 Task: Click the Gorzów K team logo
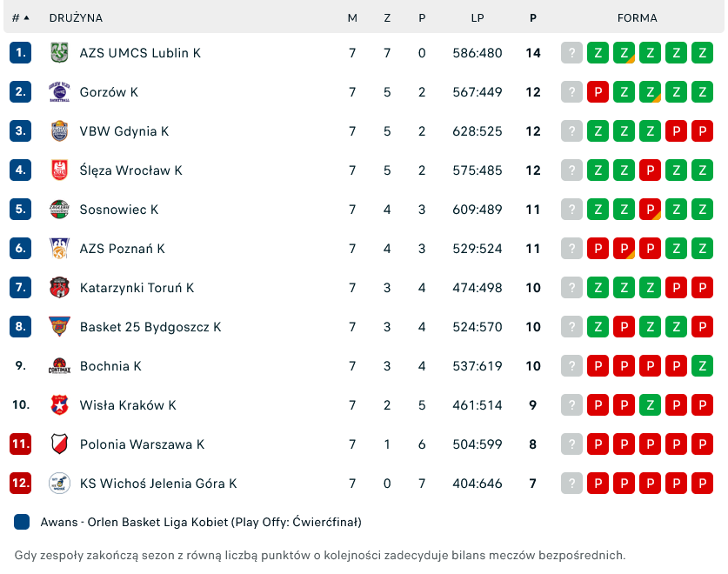[x=59, y=92]
